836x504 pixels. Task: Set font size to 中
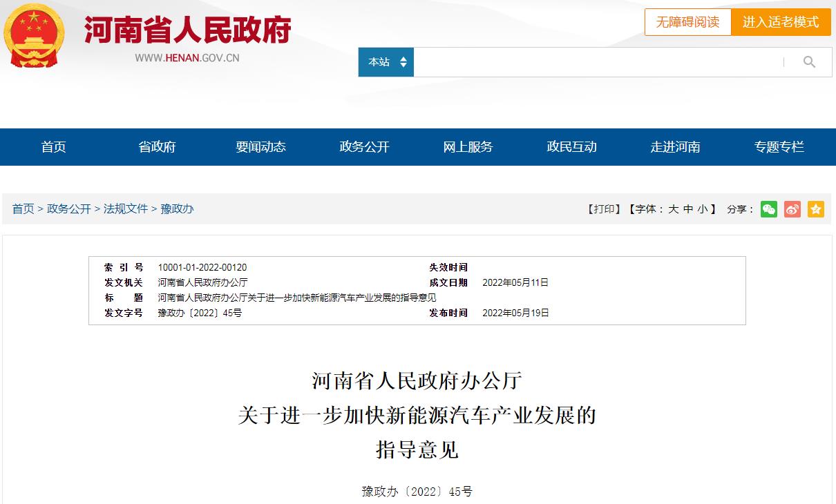click(x=688, y=209)
